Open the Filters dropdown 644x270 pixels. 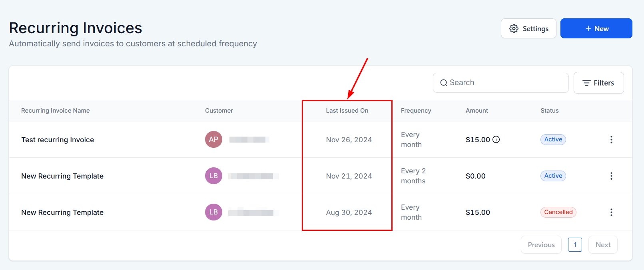pos(598,83)
